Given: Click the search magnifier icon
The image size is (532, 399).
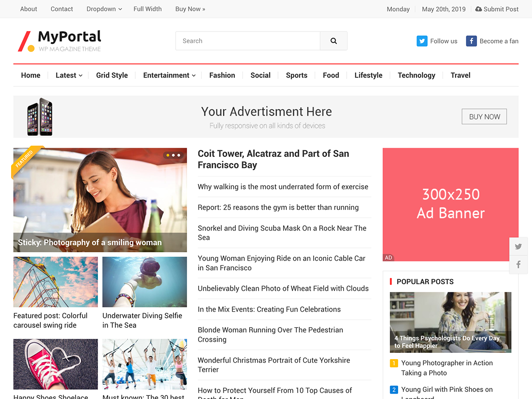Looking at the screenshot, I should (333, 40).
